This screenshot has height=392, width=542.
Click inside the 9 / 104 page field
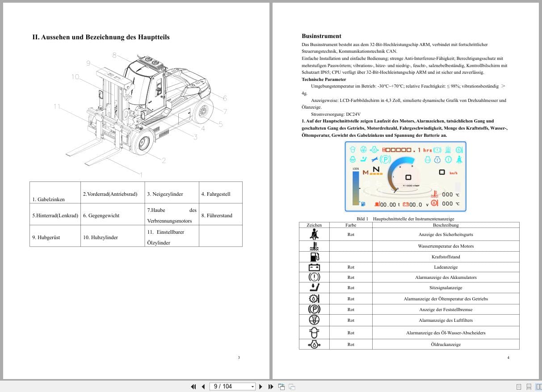click(226, 386)
